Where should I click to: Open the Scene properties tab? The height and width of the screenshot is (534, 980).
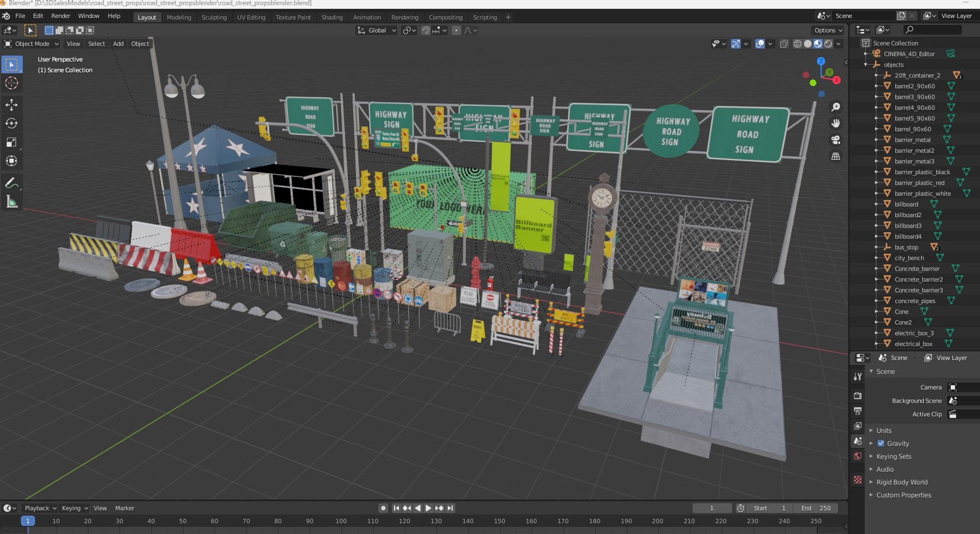click(857, 441)
